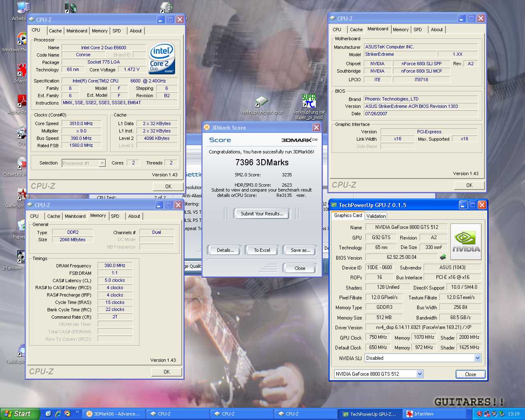Open the super_pi_mod desktop shortcut

tap(309, 107)
